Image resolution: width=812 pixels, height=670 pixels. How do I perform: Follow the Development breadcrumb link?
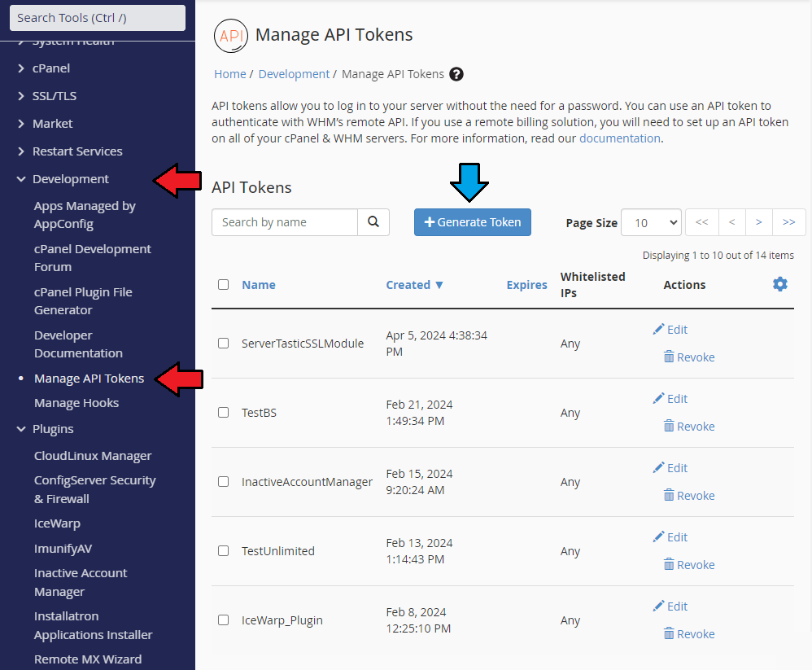(294, 74)
